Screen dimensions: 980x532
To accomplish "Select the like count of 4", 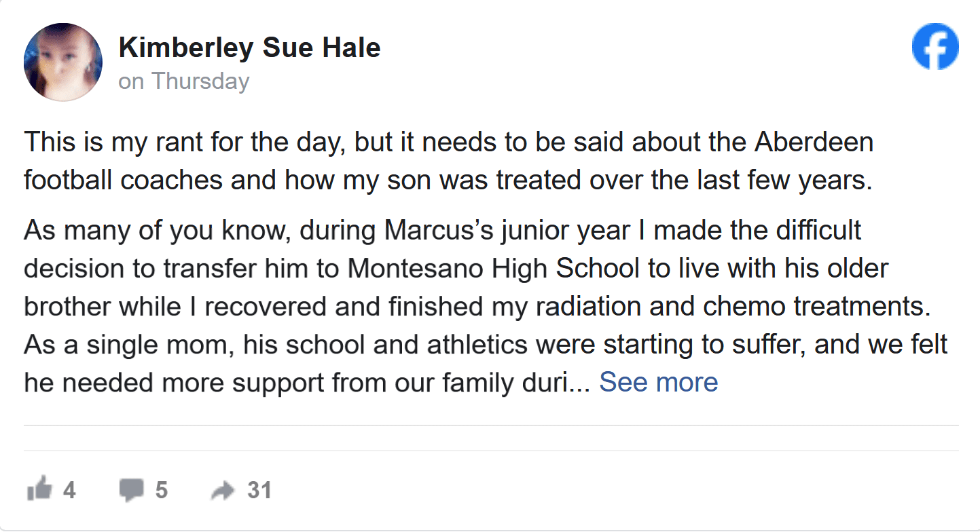I will (68, 489).
